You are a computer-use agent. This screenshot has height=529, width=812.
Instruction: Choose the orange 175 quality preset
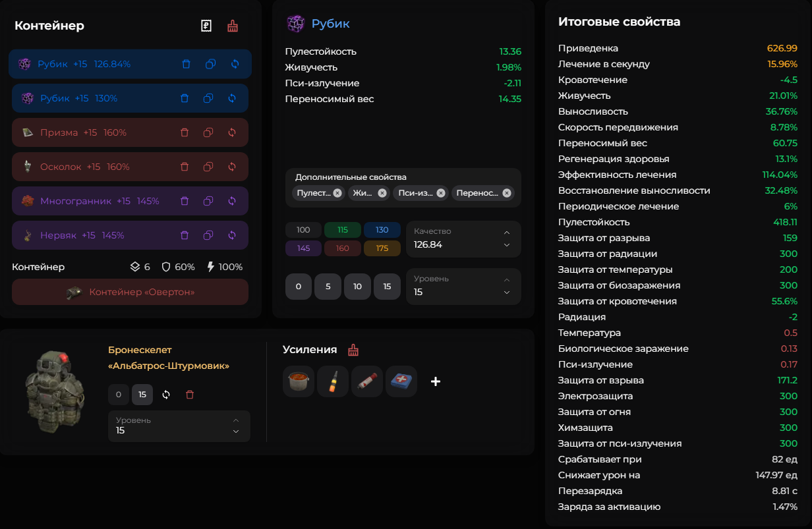382,248
